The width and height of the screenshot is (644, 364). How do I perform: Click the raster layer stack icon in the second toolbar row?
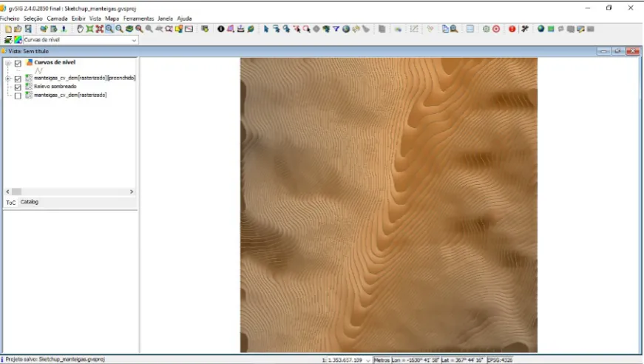[x=8, y=40]
